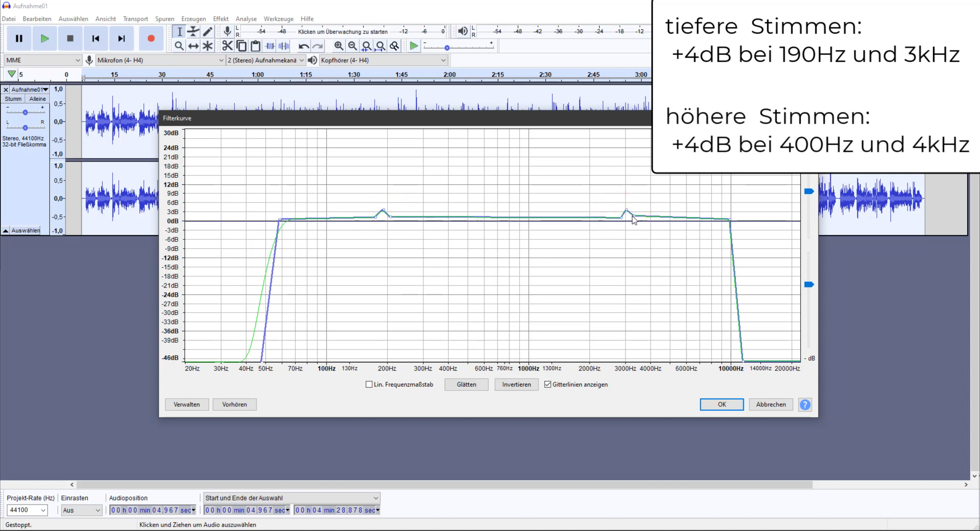The height and width of the screenshot is (531, 980).
Task: Toggle the Stumm mute button on the track
Action: (13, 99)
